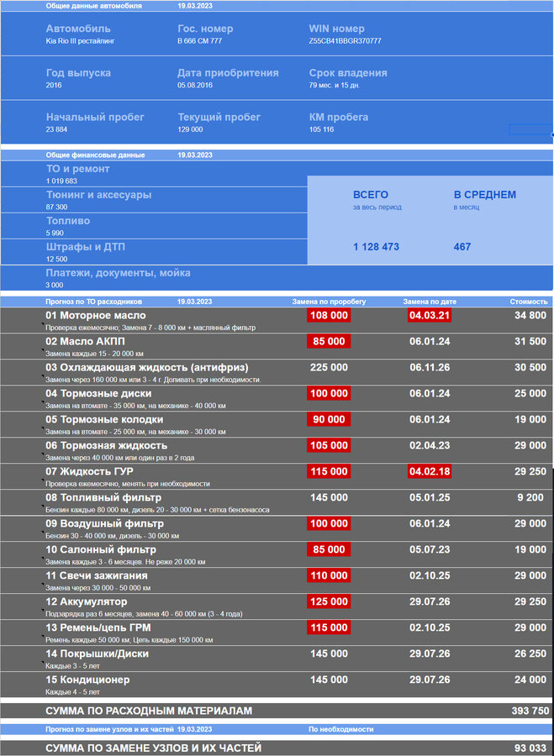Screen dimensions: 554x756
Task: Select payments amount 3 000
Action: pyautogui.click(x=54, y=286)
